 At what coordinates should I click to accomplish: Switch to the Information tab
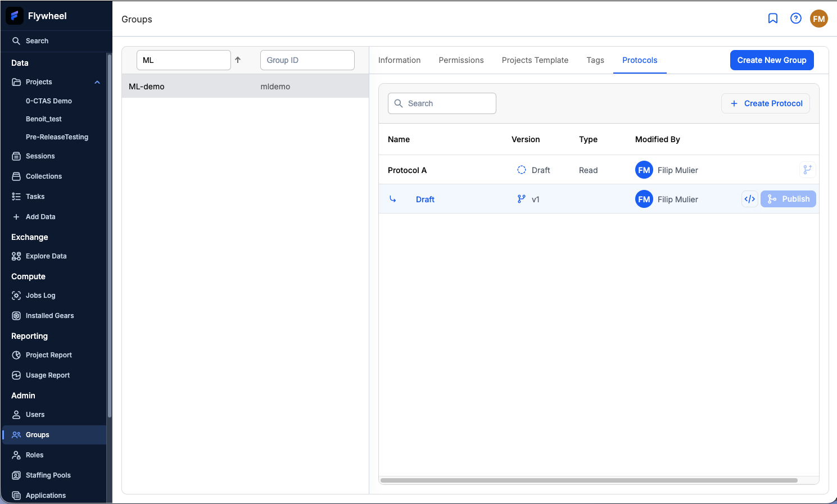coord(399,60)
